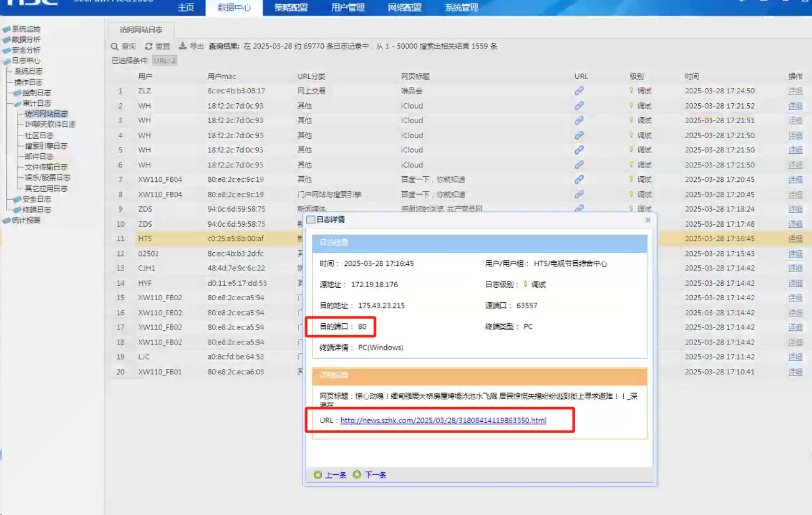Expand the 控制日志 tree node
The image size is (812, 515).
tap(17, 93)
